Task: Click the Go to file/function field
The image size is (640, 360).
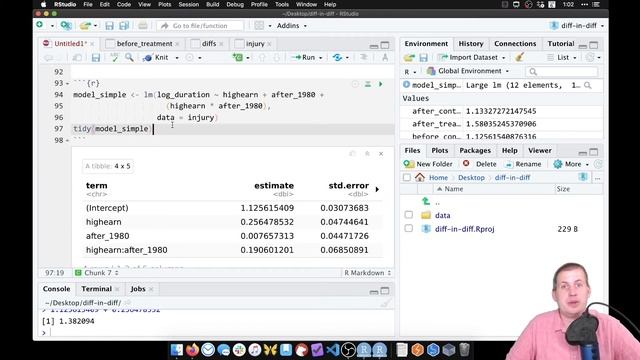Action: [200, 26]
